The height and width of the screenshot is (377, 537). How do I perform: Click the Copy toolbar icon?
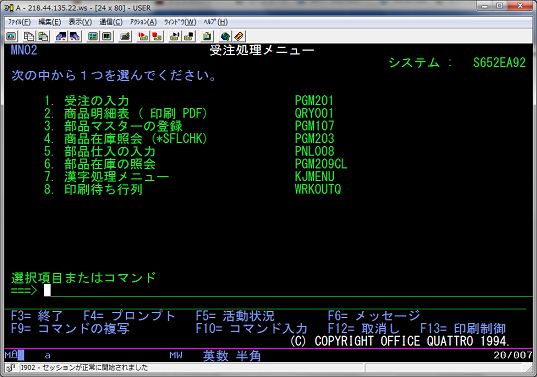(x=28, y=36)
